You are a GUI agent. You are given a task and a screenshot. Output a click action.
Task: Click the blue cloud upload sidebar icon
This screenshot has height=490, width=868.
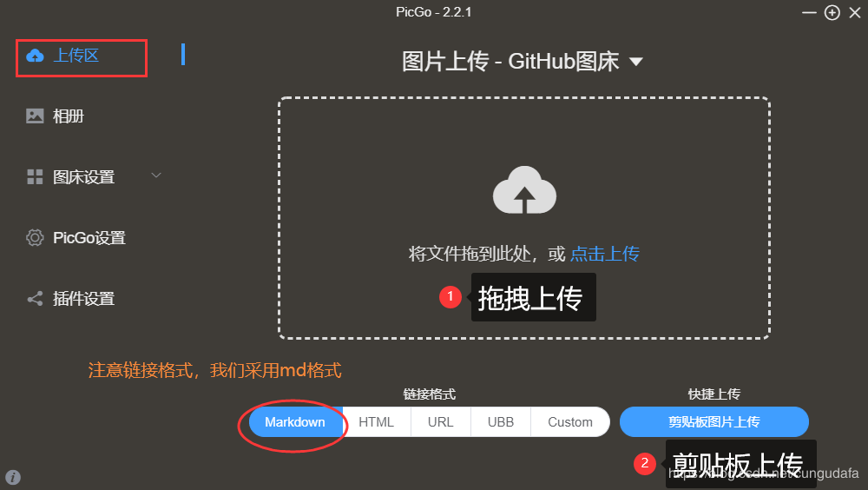click(35, 56)
